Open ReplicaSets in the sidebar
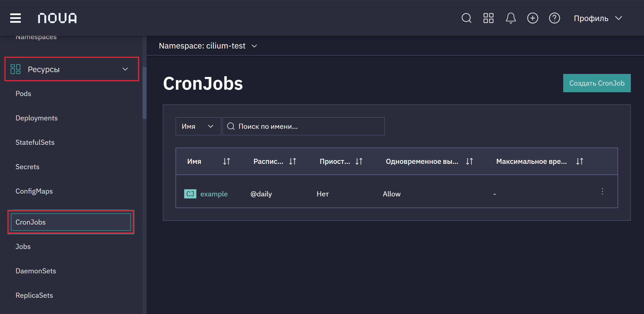Screen dimensions: 644x314 [x=34, y=295]
